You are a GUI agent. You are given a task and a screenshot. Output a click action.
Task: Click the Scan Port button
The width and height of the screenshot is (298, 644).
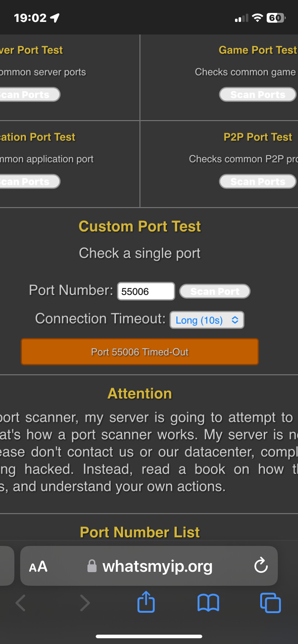point(215,291)
